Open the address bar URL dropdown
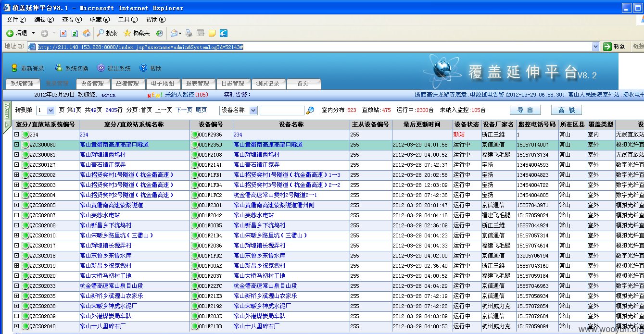Viewport: 644px width, 334px height. 596,46
